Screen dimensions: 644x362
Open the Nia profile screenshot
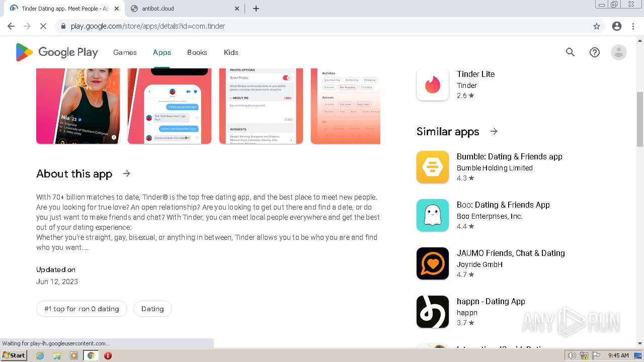coord(78,106)
